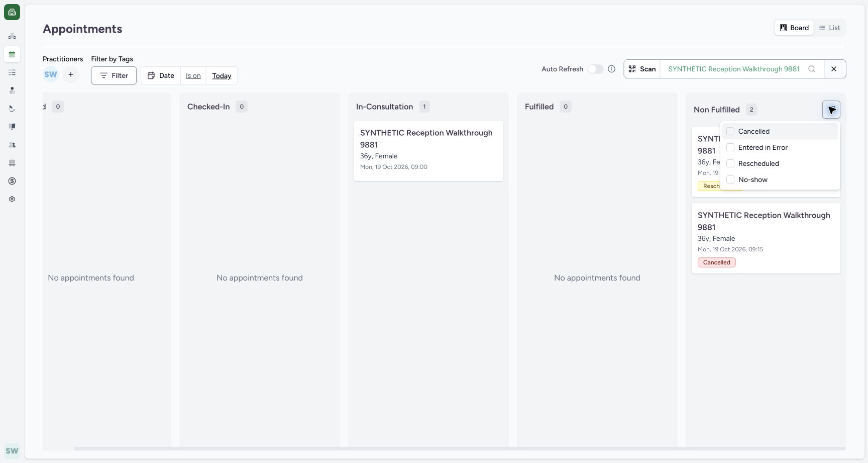The image size is (868, 463).
Task: Toggle the Auto Refresh switch
Action: (595, 69)
